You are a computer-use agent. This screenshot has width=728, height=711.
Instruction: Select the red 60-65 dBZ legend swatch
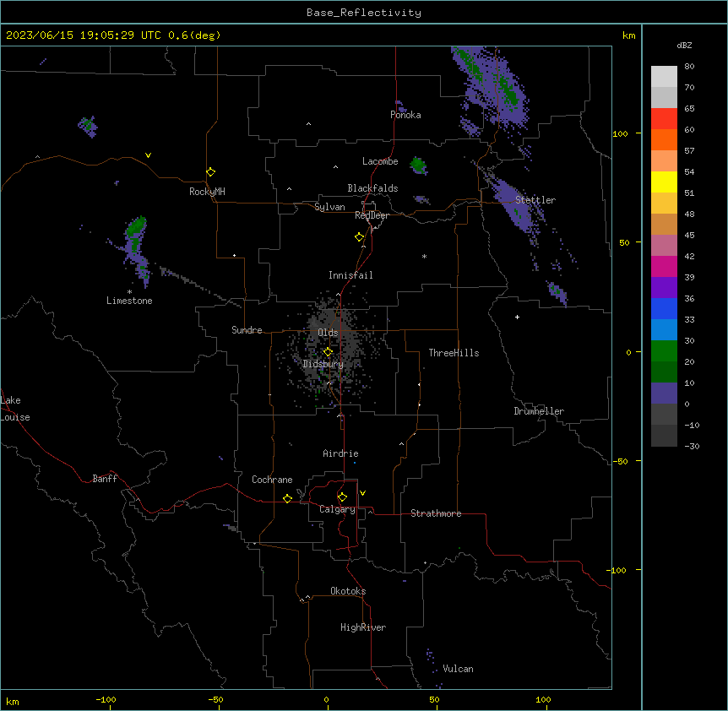click(x=664, y=119)
